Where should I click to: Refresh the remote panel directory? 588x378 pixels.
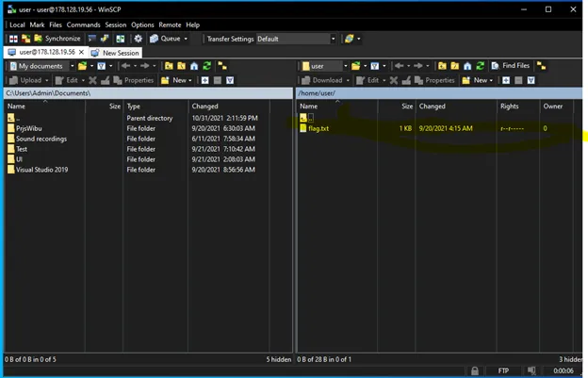(x=481, y=66)
